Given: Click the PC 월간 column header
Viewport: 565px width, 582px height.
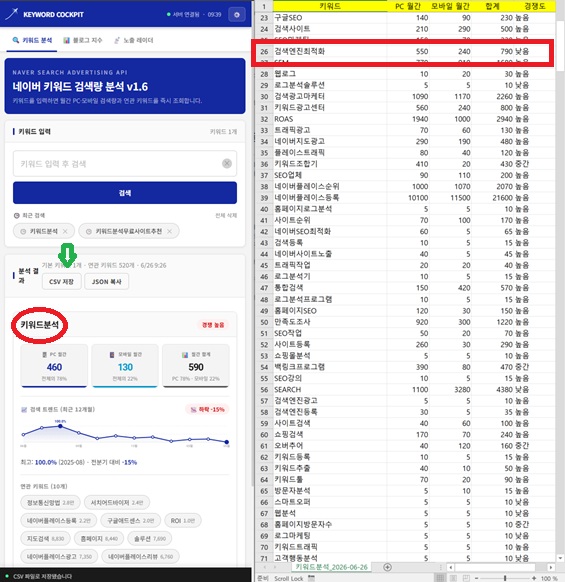Looking at the screenshot, I should 408,6.
